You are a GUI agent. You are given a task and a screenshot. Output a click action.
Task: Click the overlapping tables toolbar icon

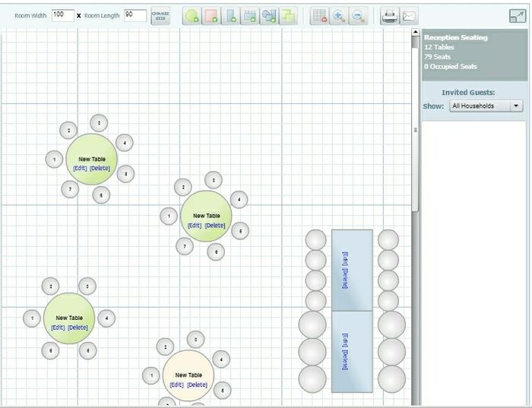[x=288, y=16]
